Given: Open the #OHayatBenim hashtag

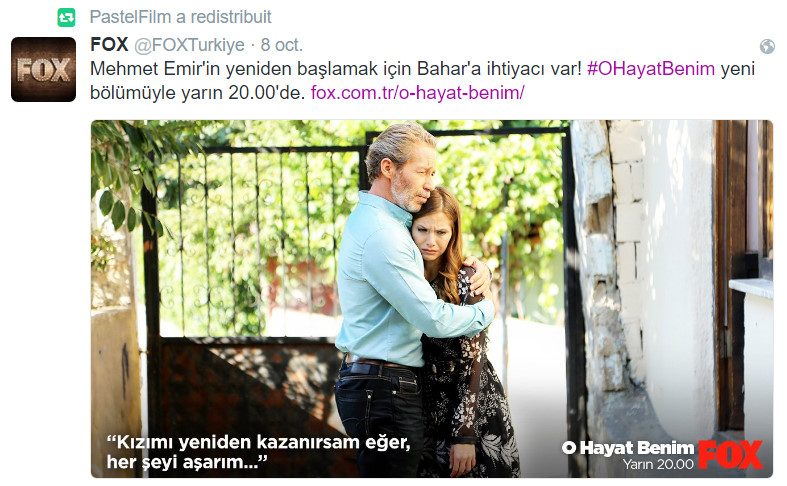Looking at the screenshot, I should click(x=650, y=69).
